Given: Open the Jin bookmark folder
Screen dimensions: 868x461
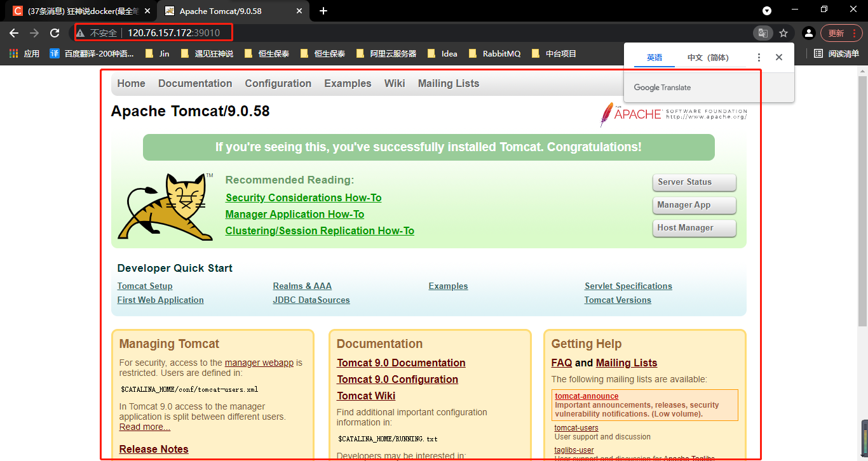Looking at the screenshot, I should [x=157, y=54].
